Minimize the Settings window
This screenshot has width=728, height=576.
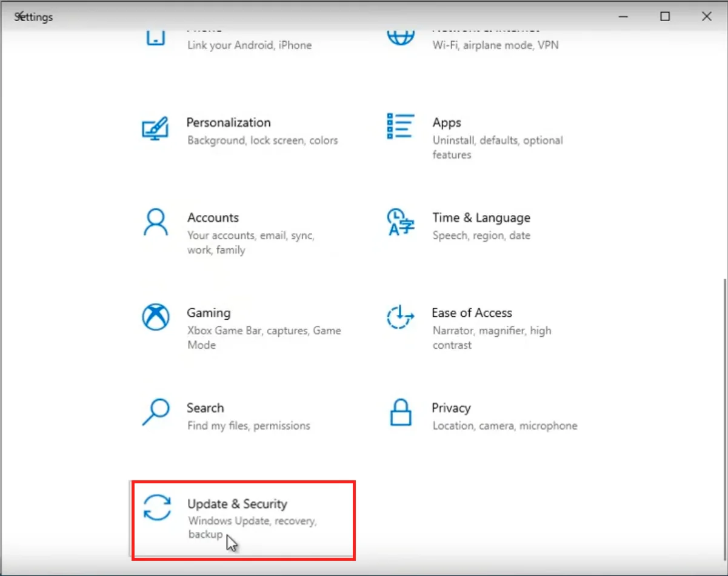[623, 16]
